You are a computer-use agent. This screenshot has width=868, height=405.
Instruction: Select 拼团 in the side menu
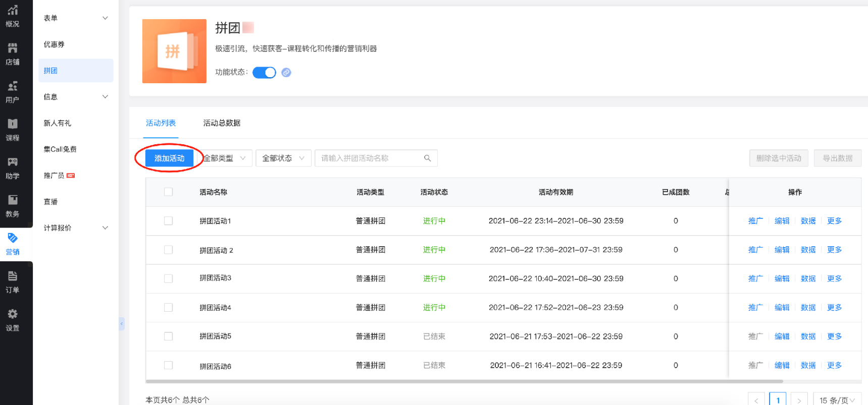pos(76,71)
